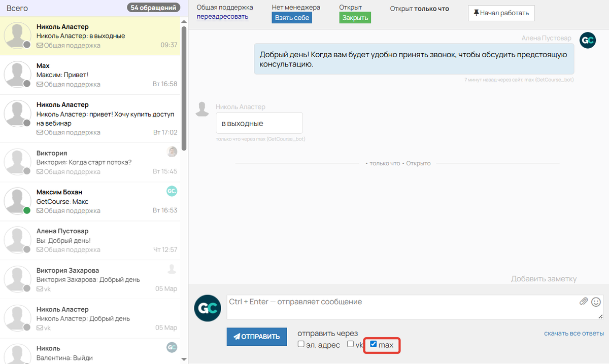
Task: Click the GC avatar beside Алена Пустовар's message
Action: tap(588, 41)
